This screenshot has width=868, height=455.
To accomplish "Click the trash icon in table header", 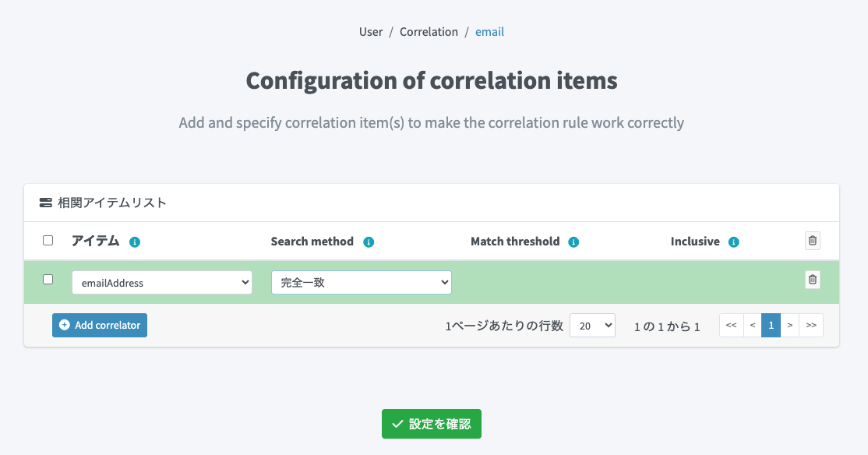I will (813, 241).
